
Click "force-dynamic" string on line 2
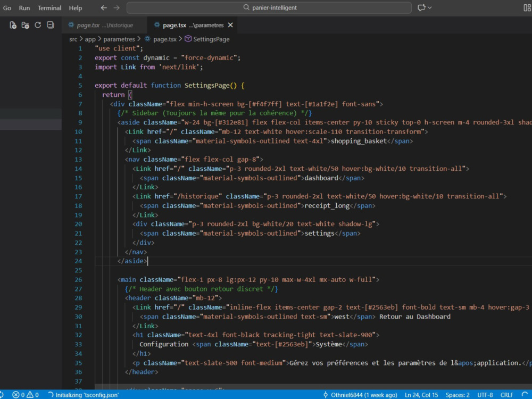209,57
